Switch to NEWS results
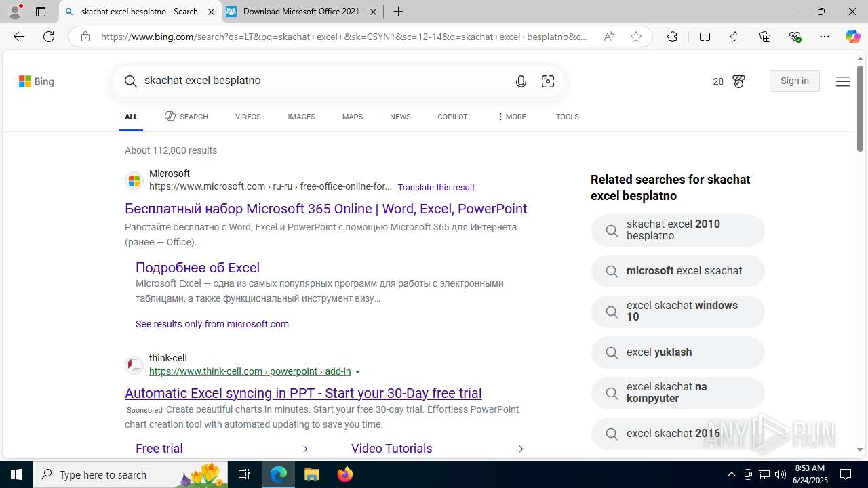868x488 pixels. coord(400,117)
